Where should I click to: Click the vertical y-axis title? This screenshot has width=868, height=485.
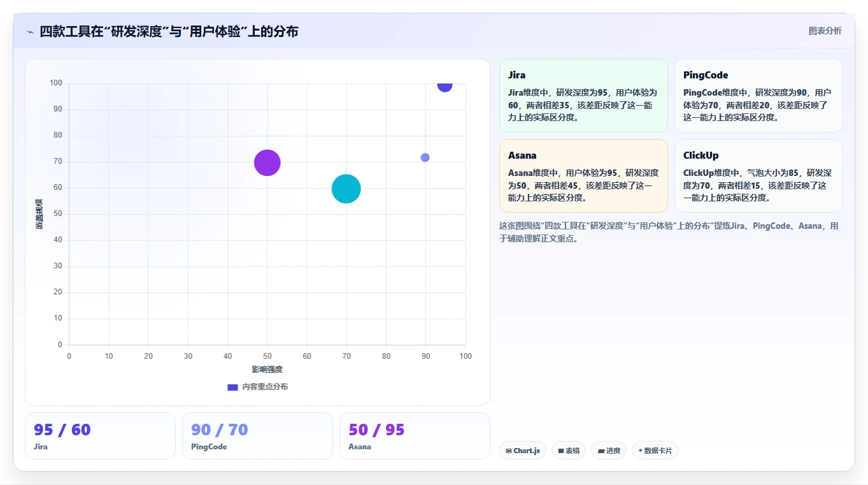(39, 214)
